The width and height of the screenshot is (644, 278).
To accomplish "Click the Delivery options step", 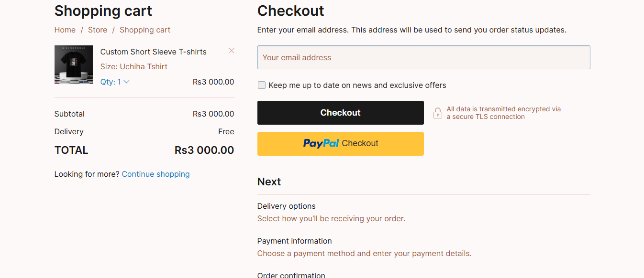I will [287, 206].
